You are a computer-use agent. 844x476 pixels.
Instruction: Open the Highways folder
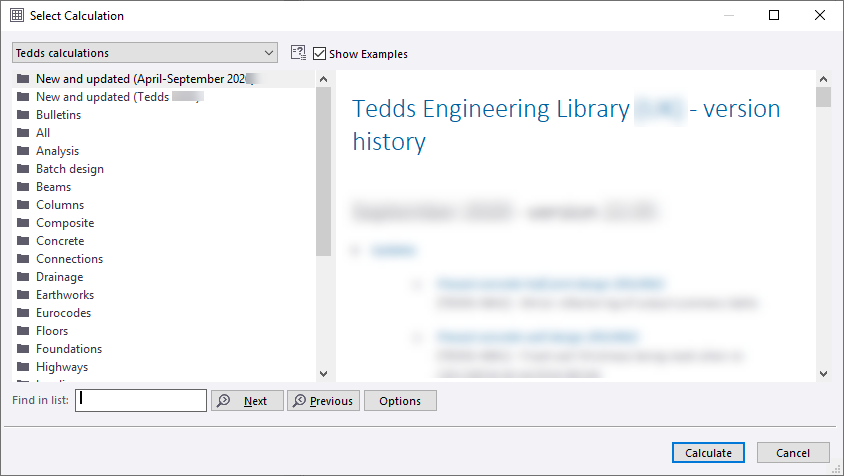pos(61,367)
